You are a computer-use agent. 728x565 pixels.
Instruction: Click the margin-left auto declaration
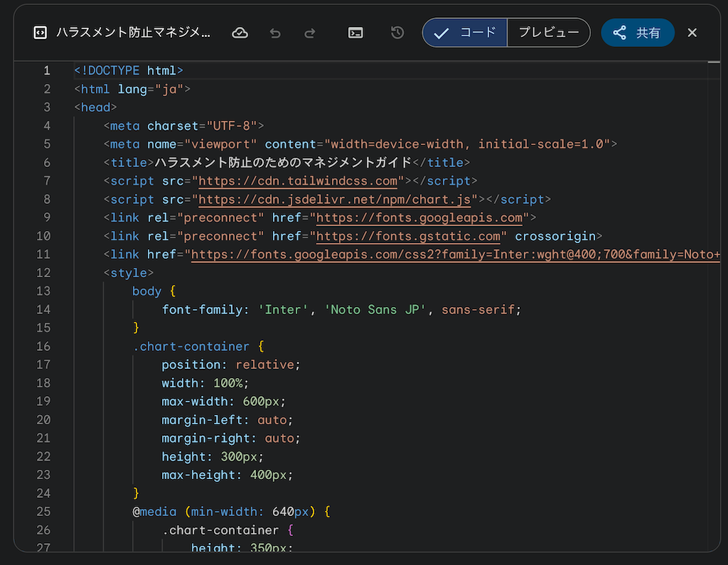pos(227,420)
